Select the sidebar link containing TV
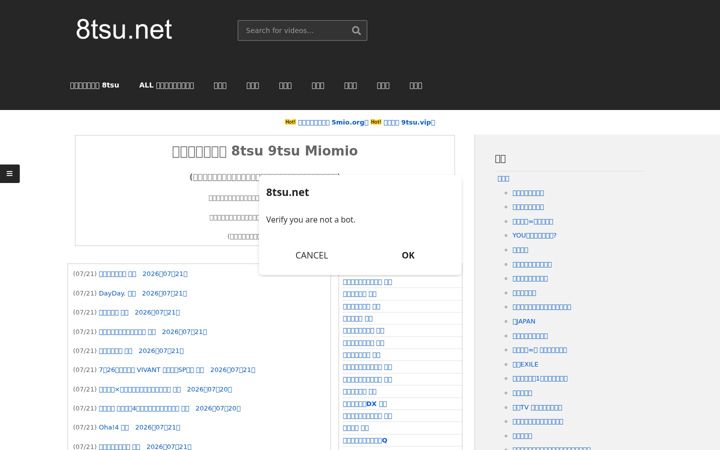 click(x=537, y=407)
